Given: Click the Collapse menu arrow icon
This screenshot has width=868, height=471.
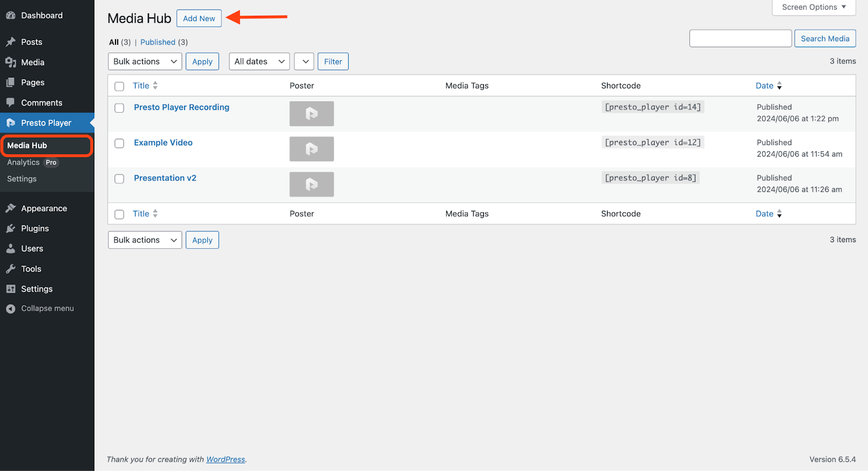Looking at the screenshot, I should 10,308.
